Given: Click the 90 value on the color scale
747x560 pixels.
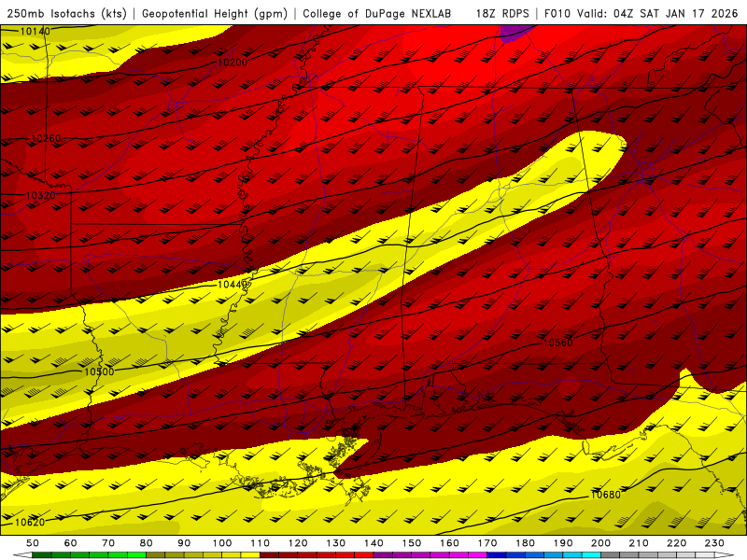Looking at the screenshot, I should [184, 543].
